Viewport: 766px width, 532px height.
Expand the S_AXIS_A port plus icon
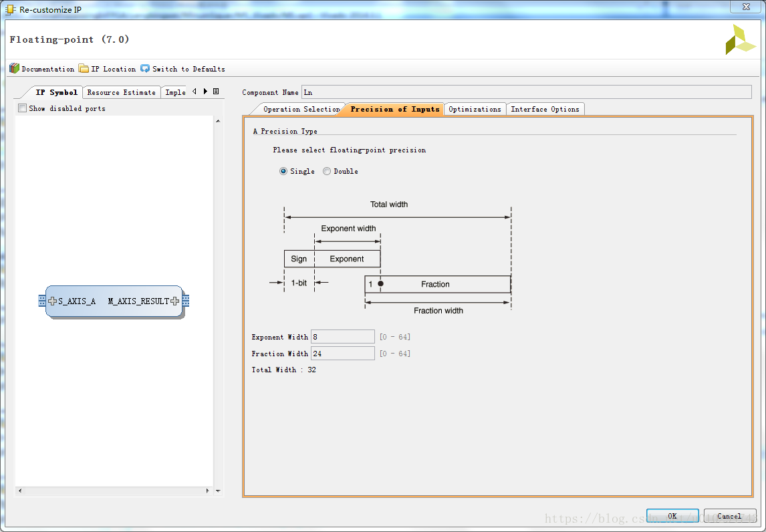(53, 301)
